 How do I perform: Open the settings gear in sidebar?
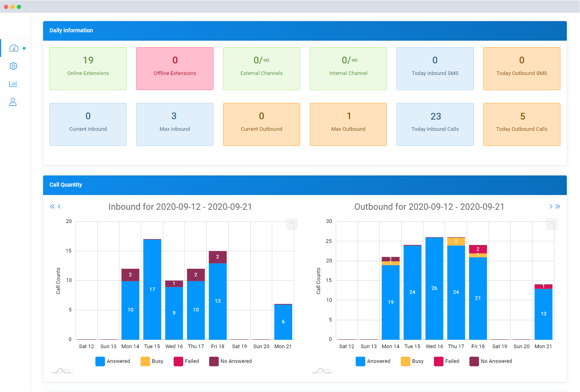point(13,66)
